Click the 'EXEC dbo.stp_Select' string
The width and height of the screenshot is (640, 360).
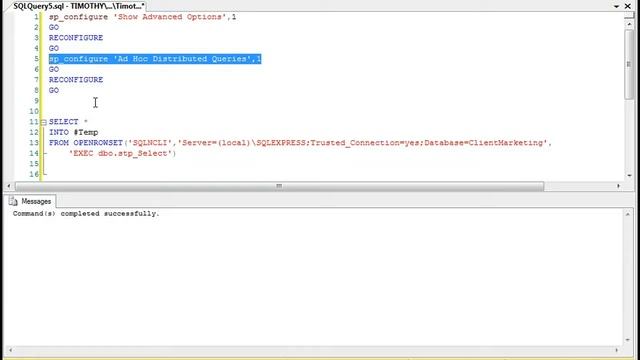pos(122,153)
